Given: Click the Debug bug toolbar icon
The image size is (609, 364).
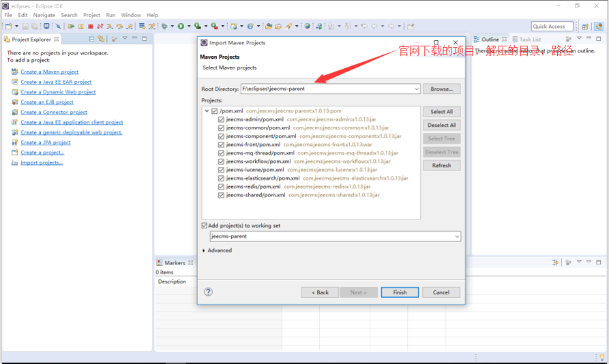Looking at the screenshot, I should tap(164, 27).
